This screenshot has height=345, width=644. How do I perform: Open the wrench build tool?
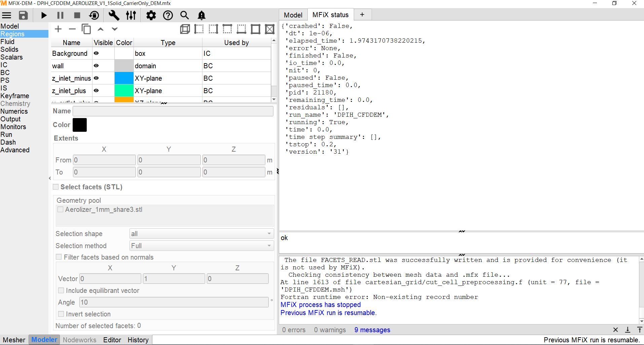(114, 15)
